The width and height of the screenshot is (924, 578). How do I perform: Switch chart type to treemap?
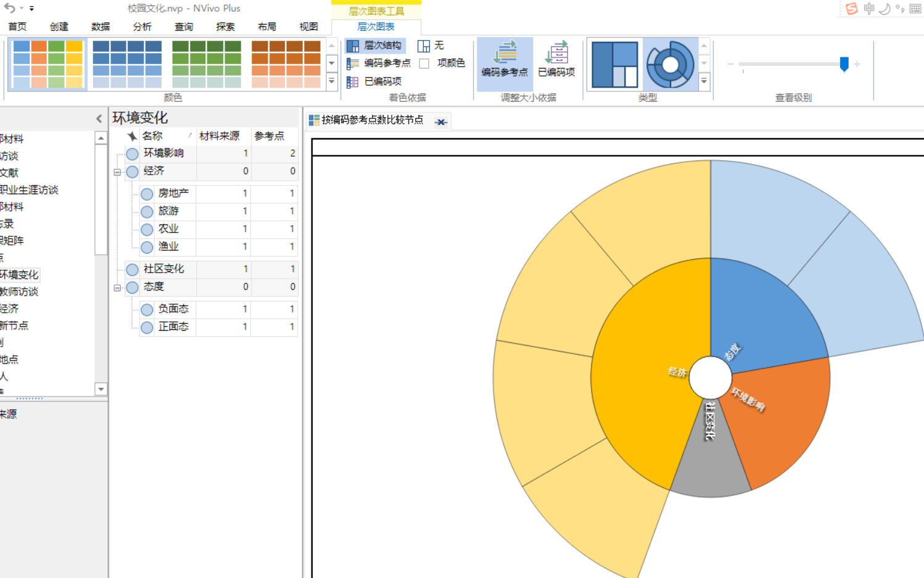[x=614, y=64]
